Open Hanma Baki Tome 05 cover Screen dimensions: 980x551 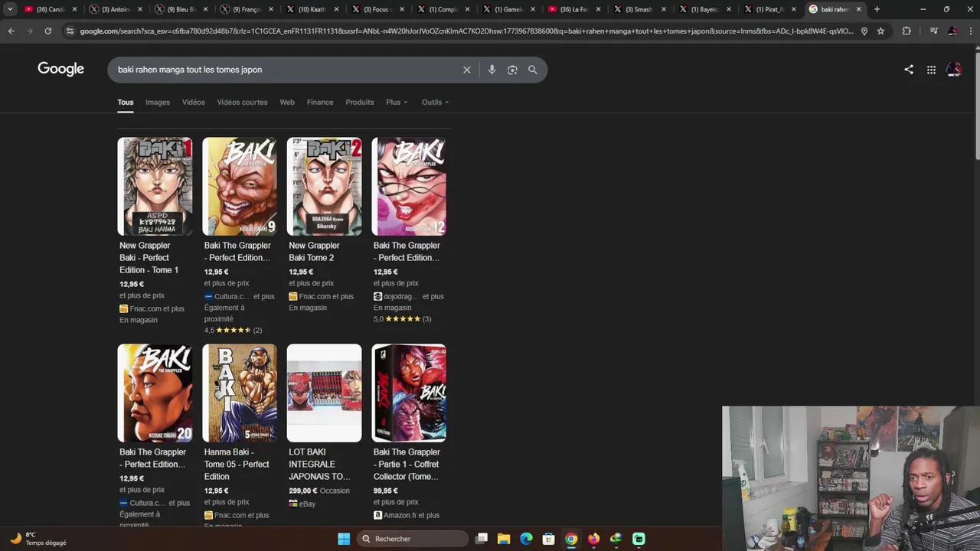tap(240, 393)
